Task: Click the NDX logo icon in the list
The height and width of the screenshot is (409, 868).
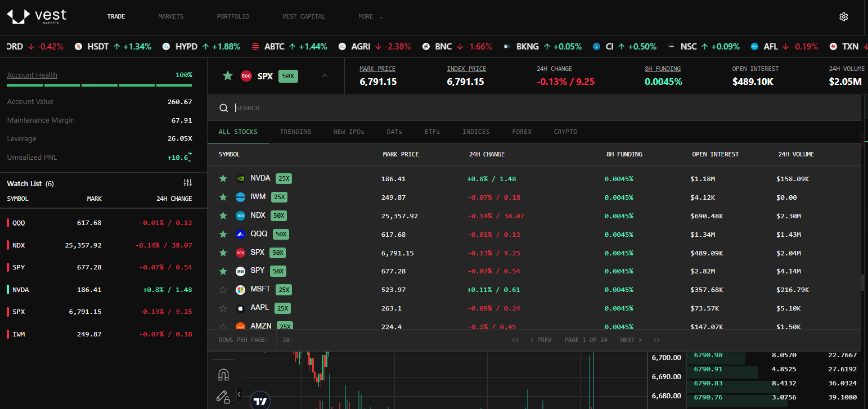Action: [240, 215]
